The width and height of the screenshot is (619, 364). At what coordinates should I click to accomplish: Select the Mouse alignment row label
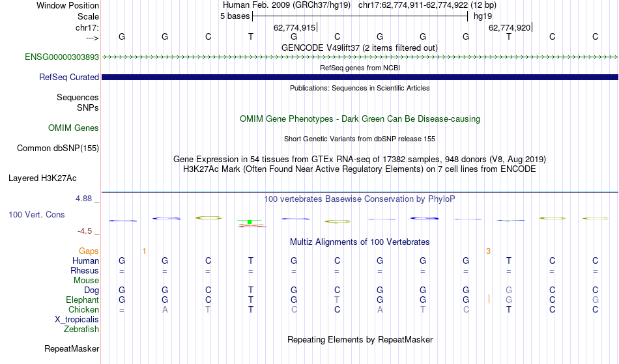click(x=86, y=281)
